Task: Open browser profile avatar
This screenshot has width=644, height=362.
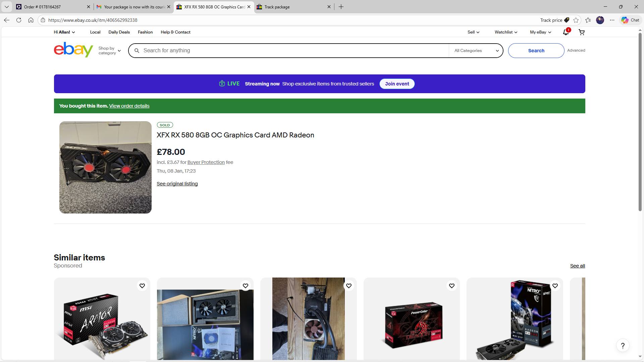Action: [600, 20]
